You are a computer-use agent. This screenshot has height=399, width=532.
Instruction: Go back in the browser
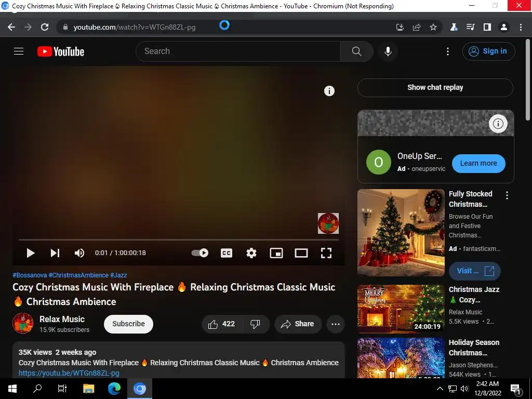[11, 27]
